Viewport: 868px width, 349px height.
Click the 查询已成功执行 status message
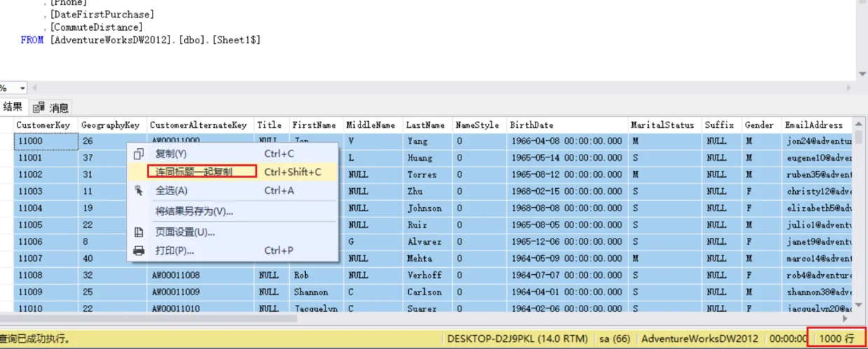(x=36, y=339)
